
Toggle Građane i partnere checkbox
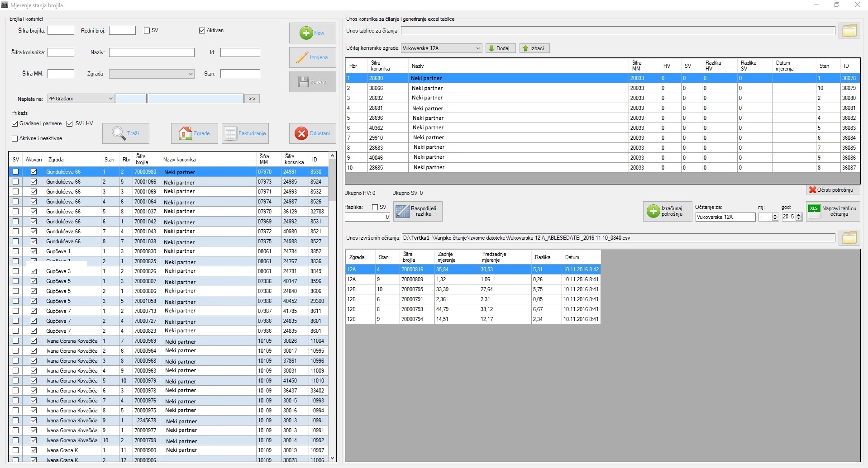pos(14,124)
